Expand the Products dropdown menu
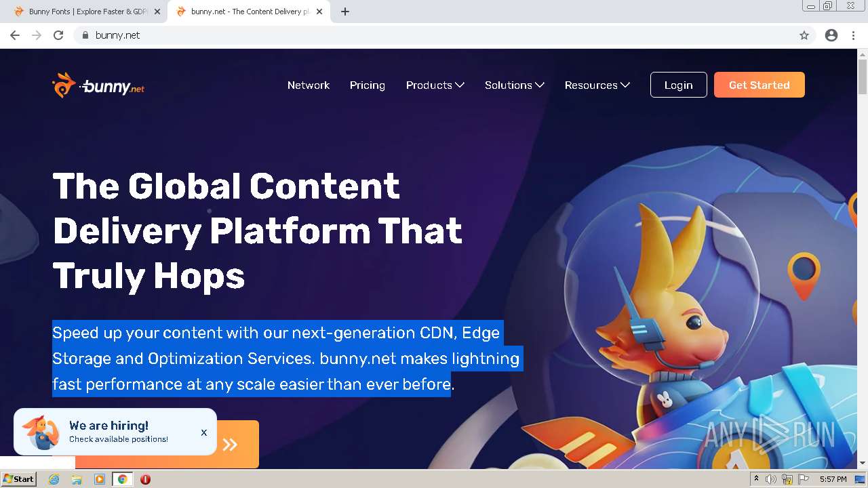This screenshot has height=488, width=868. (x=435, y=85)
